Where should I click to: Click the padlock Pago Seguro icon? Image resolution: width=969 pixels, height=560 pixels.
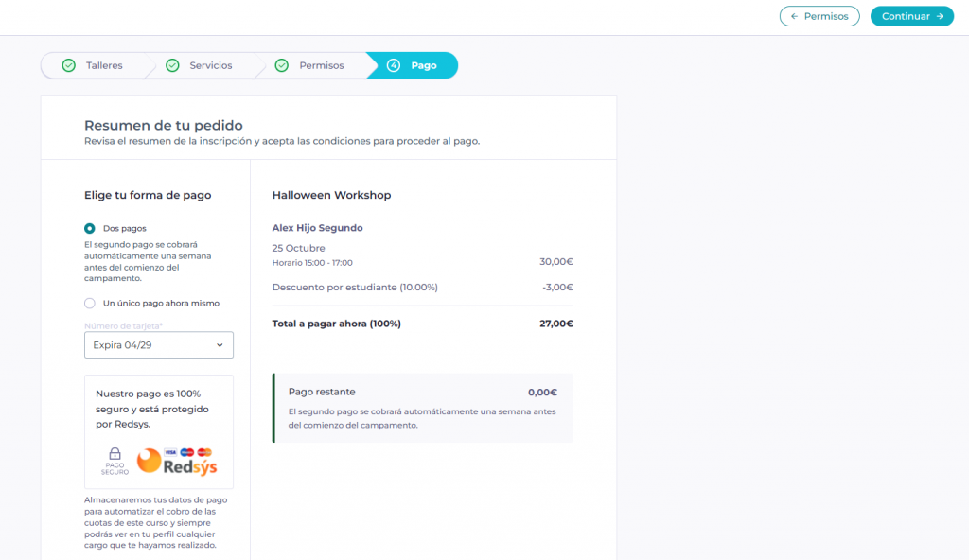115,460
